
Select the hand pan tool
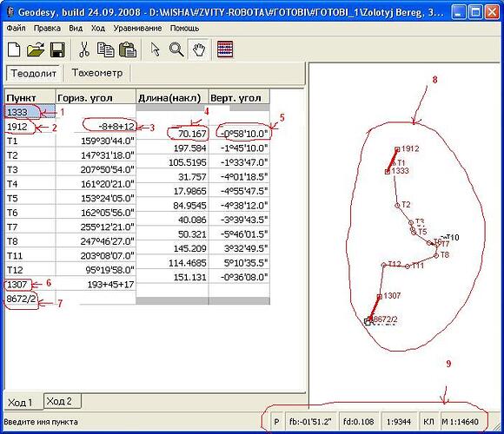coord(199,49)
